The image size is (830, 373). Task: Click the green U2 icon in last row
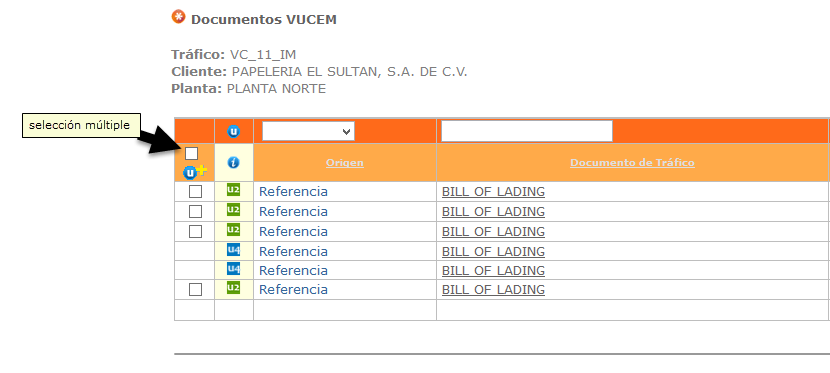tap(233, 288)
